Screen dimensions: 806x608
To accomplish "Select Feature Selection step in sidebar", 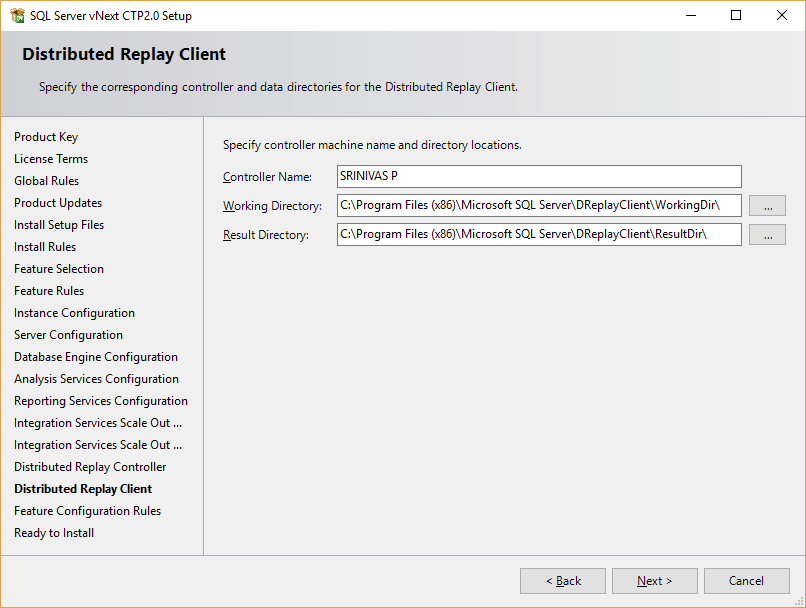I will [59, 269].
